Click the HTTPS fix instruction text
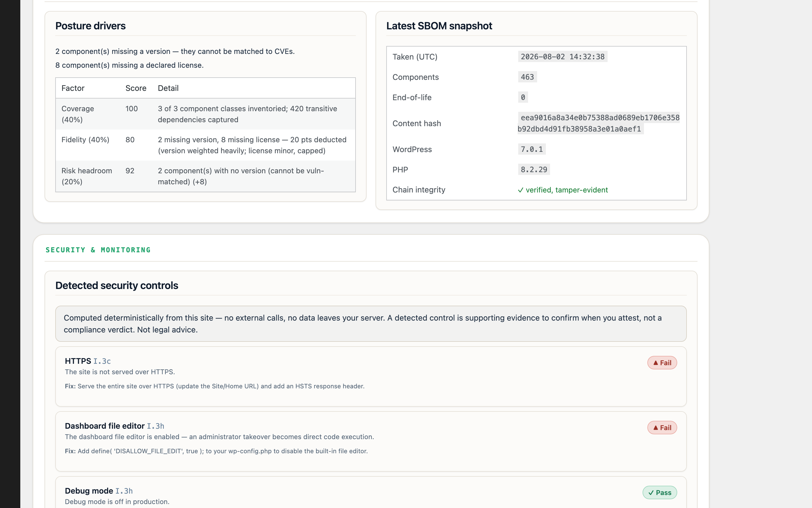The width and height of the screenshot is (812, 508). [x=215, y=386]
